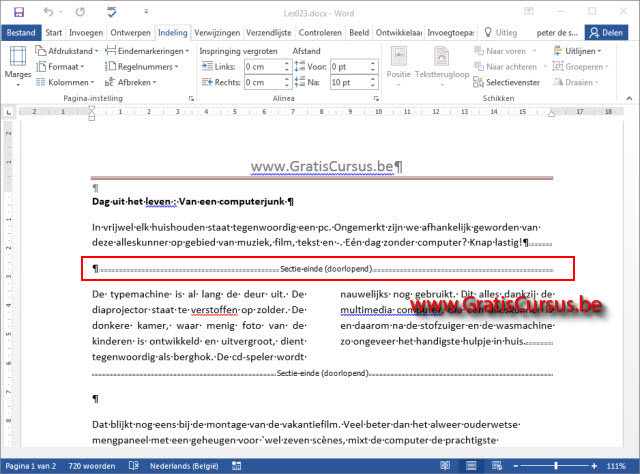Screen dimensions: 640x474
Task: Click the Undo arrow icon
Action: (49, 12)
